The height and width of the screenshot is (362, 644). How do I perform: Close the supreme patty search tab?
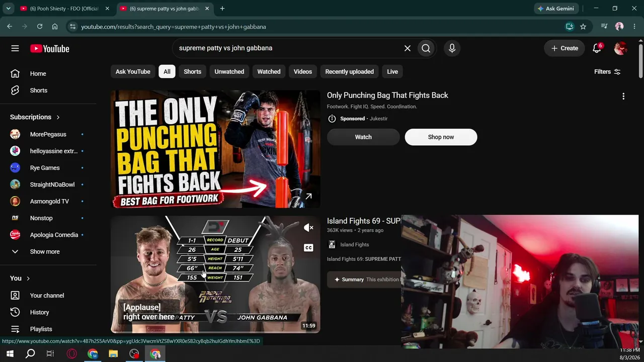coord(207,9)
